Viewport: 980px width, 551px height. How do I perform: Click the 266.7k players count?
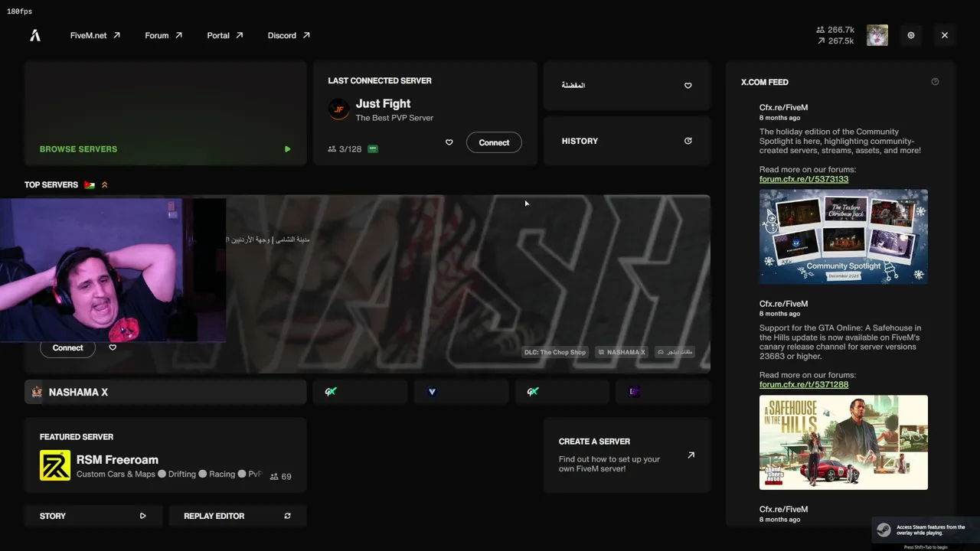(x=835, y=30)
